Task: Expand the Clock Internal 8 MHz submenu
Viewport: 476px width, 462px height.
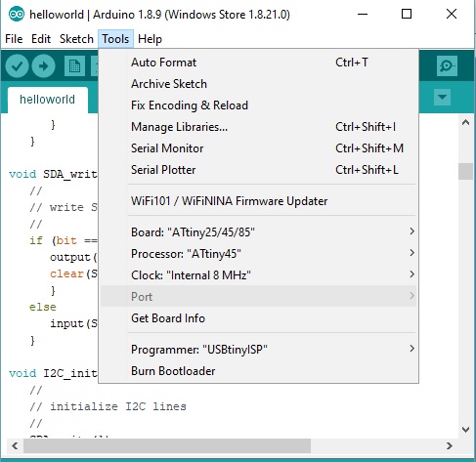Action: 258,275
